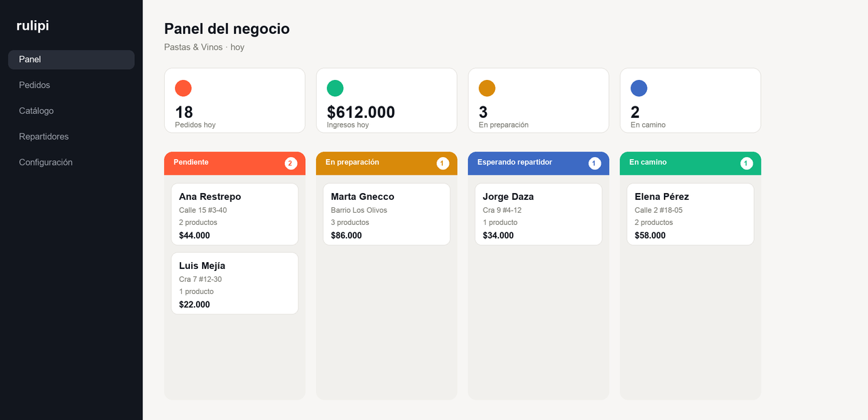868x420 pixels.
Task: Click the 3 productos text
Action: tap(350, 222)
